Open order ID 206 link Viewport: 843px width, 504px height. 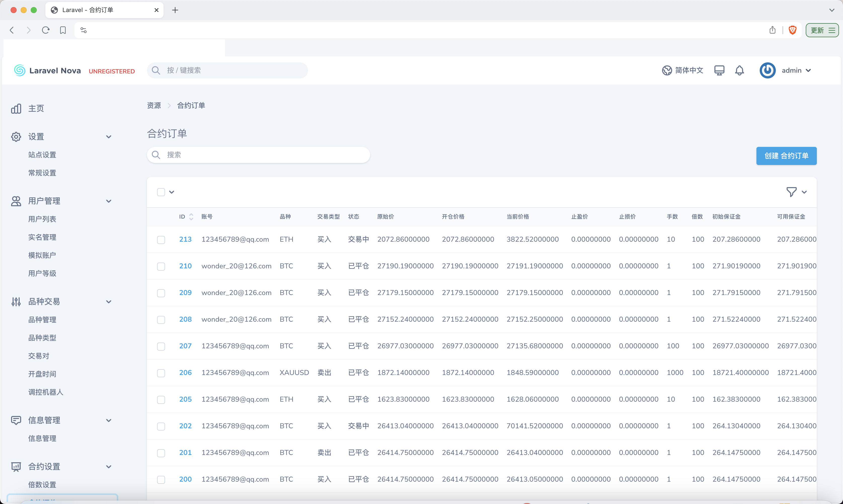tap(185, 372)
